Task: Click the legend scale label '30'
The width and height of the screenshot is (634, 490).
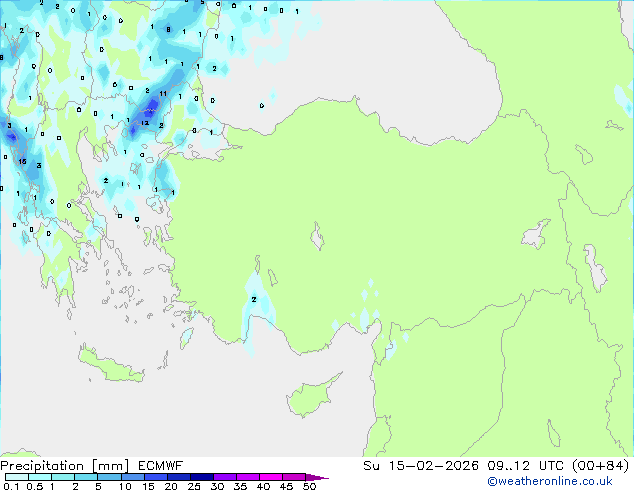Action: pos(217,486)
